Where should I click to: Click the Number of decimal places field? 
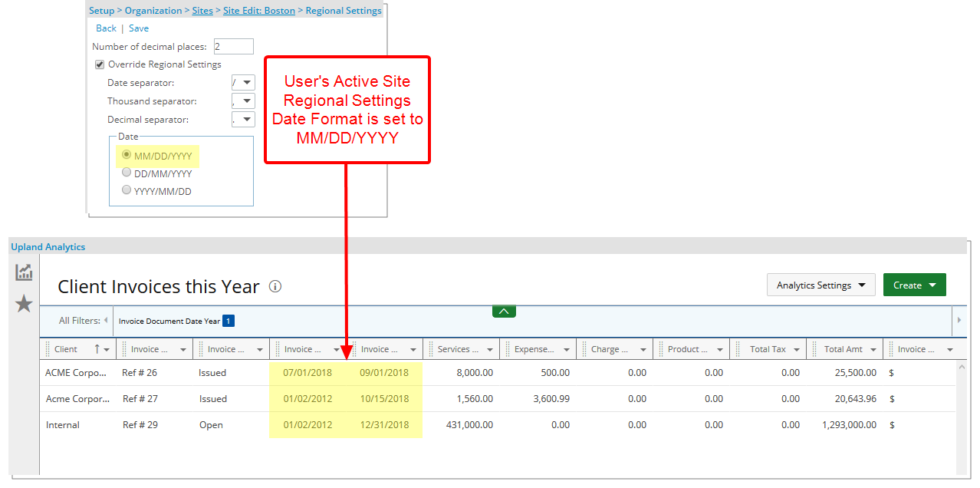[x=233, y=47]
